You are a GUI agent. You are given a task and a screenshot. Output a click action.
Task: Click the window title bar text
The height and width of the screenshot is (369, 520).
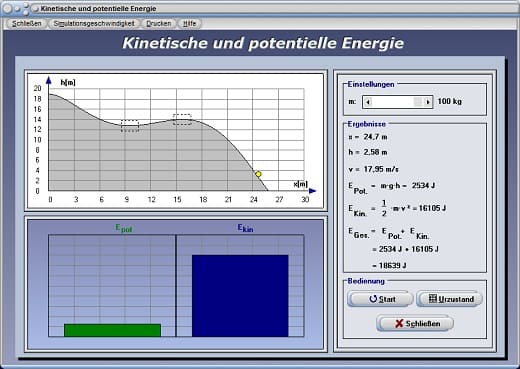click(x=98, y=9)
